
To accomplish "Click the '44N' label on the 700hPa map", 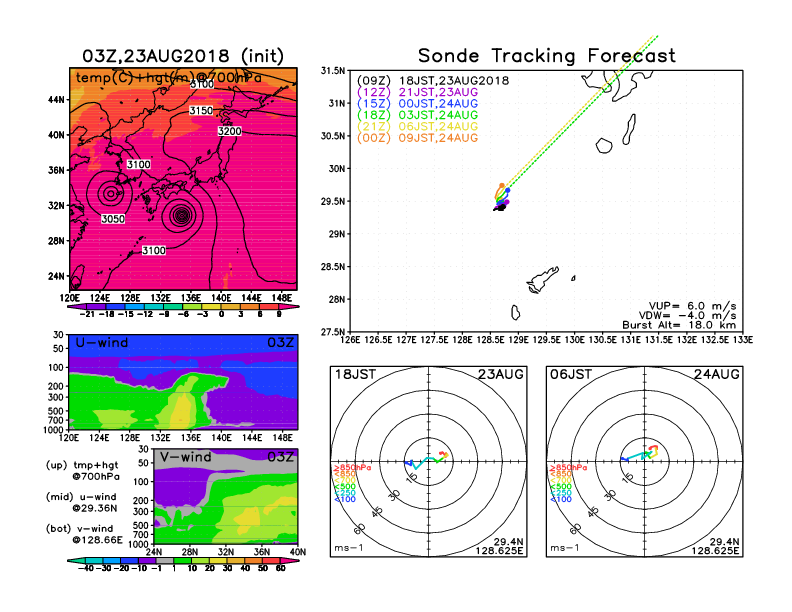I will click(x=57, y=100).
